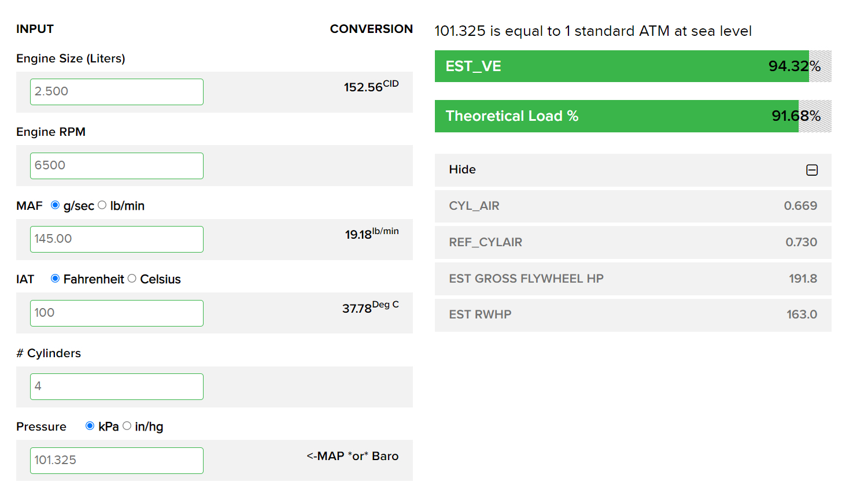Viewport: 853px width, 504px height.
Task: Choose Fahrenheit for IAT
Action: tap(56, 279)
